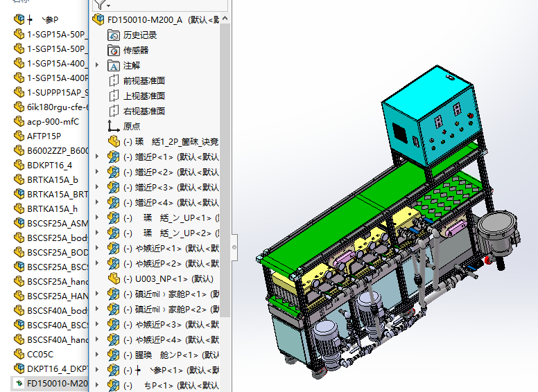Click the panel collapse handle beside tree
This screenshot has width=538, height=392.
(x=234, y=247)
